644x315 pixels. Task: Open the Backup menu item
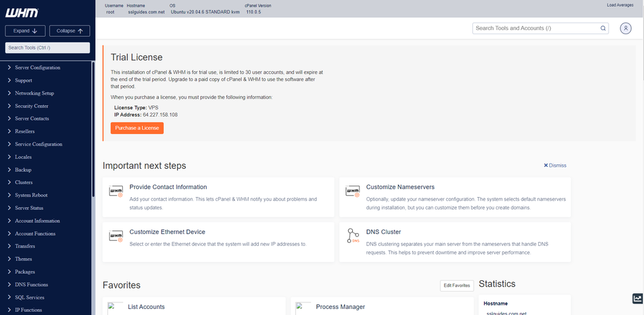tap(23, 170)
